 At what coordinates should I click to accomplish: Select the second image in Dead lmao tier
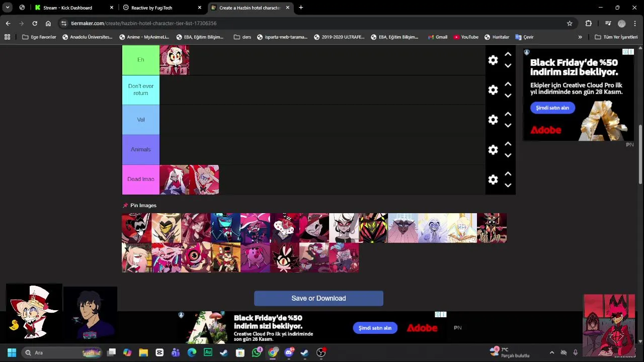click(204, 179)
